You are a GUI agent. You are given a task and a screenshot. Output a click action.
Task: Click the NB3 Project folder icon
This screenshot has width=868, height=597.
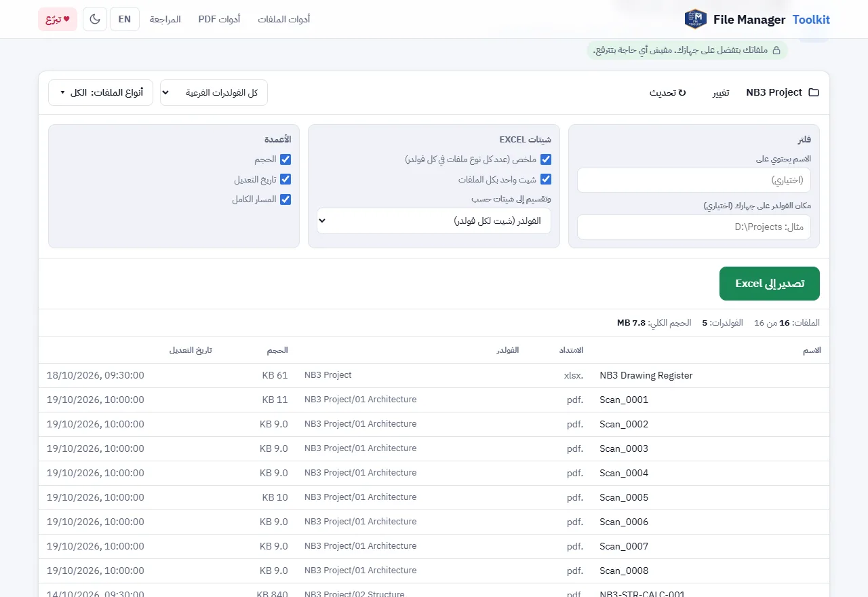pos(814,92)
